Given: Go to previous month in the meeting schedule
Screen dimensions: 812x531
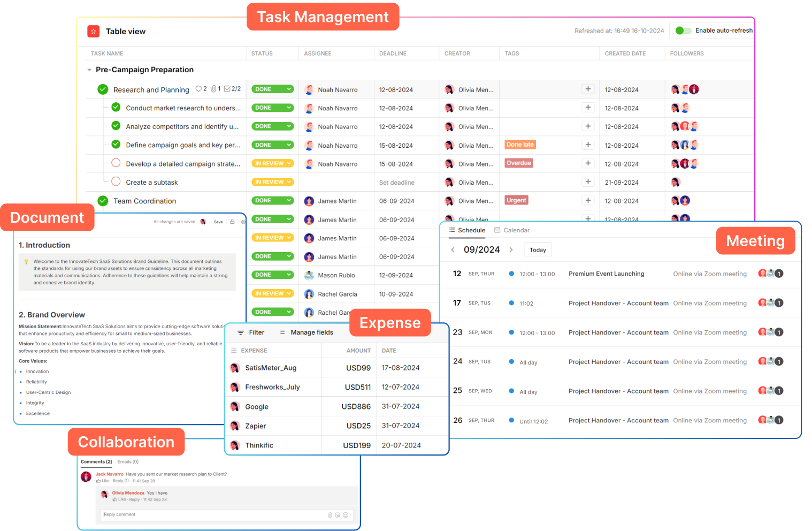Looking at the screenshot, I should click(x=453, y=250).
